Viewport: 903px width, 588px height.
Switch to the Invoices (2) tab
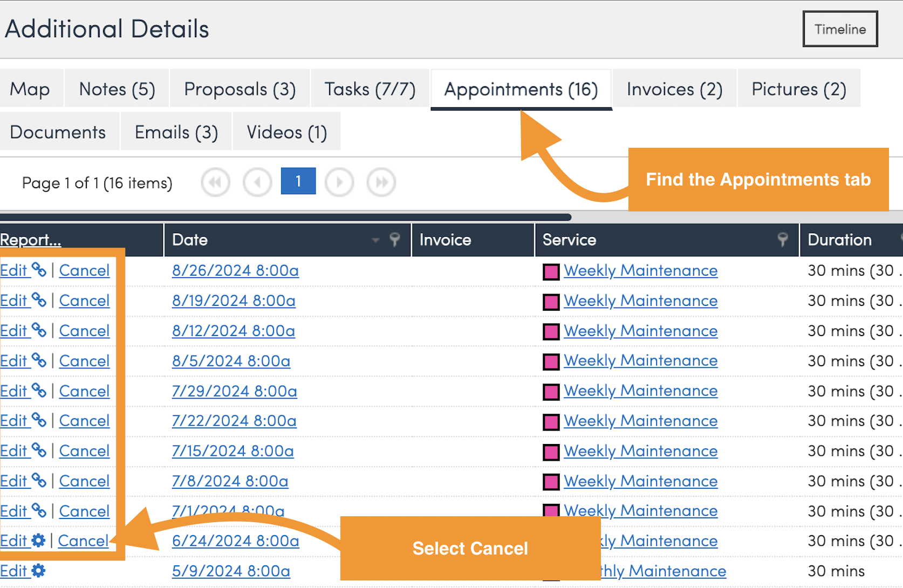[674, 89]
